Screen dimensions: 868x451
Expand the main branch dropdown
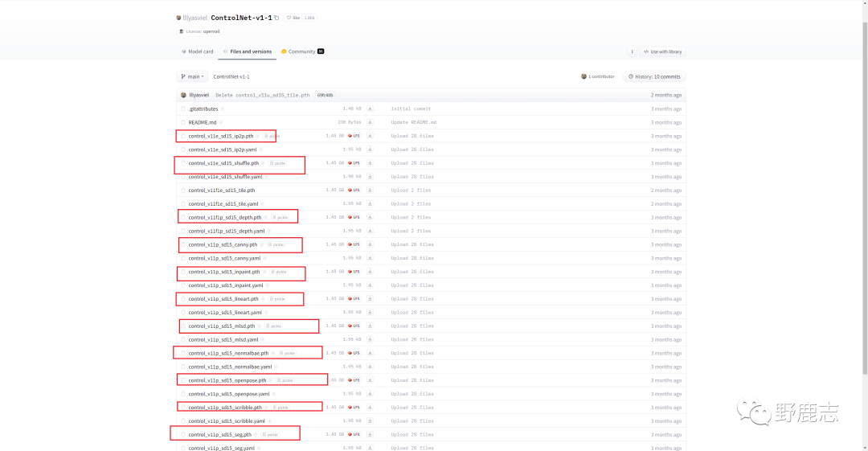pos(192,76)
